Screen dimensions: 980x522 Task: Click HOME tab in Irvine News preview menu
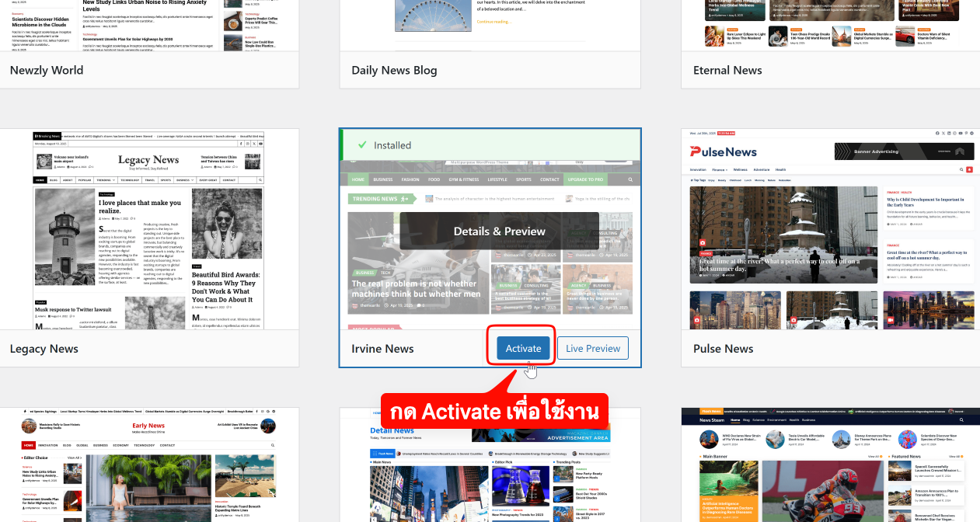point(358,179)
